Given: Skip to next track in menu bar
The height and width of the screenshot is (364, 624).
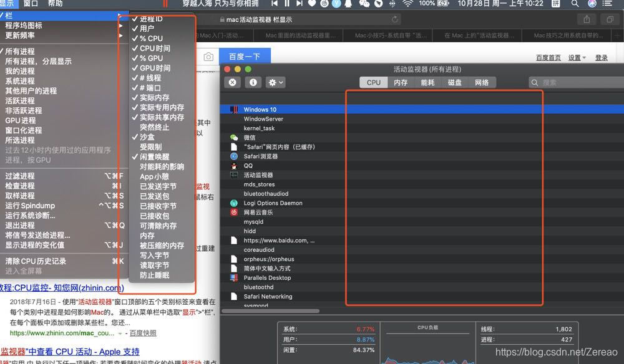Looking at the screenshot, I should tap(300, 4).
